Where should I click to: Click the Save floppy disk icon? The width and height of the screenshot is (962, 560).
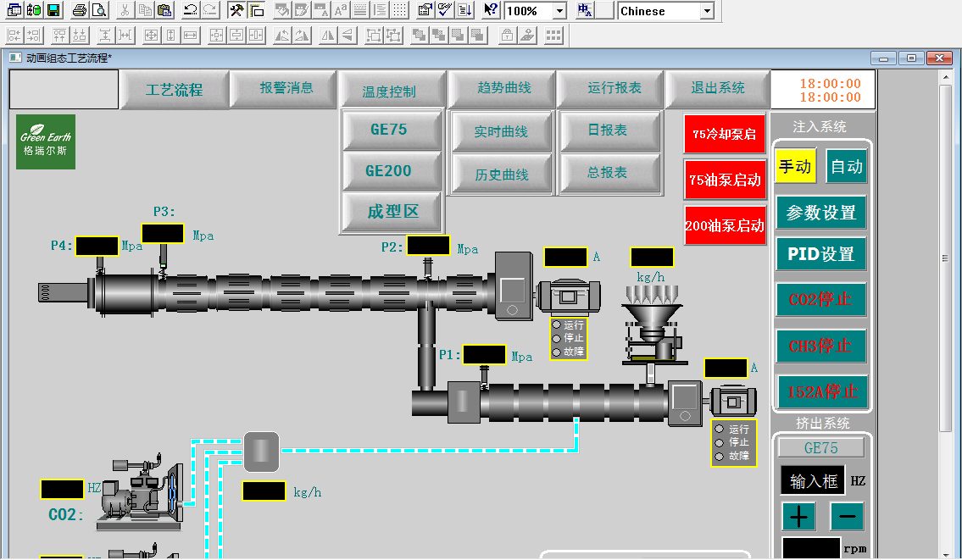pos(53,11)
